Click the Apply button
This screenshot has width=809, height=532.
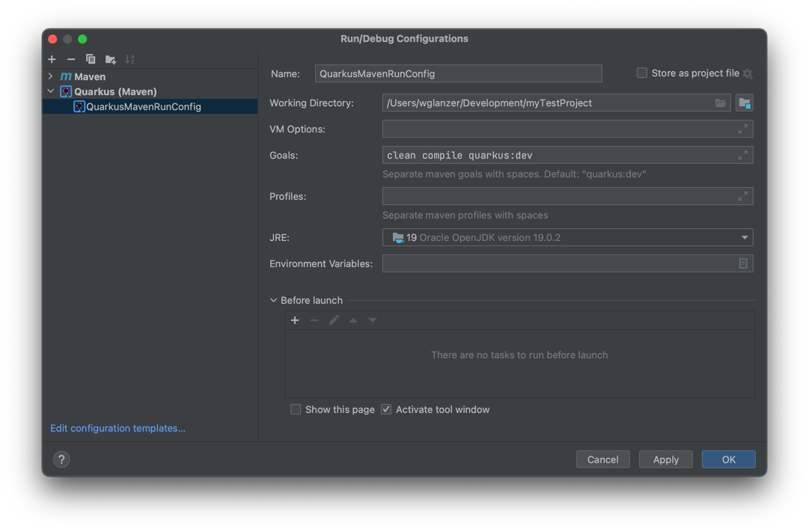[x=665, y=459]
